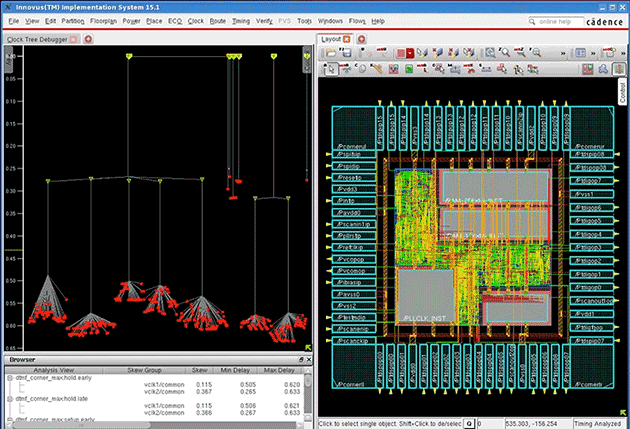
Task: Click the open design folder icon
Action: pos(331,53)
